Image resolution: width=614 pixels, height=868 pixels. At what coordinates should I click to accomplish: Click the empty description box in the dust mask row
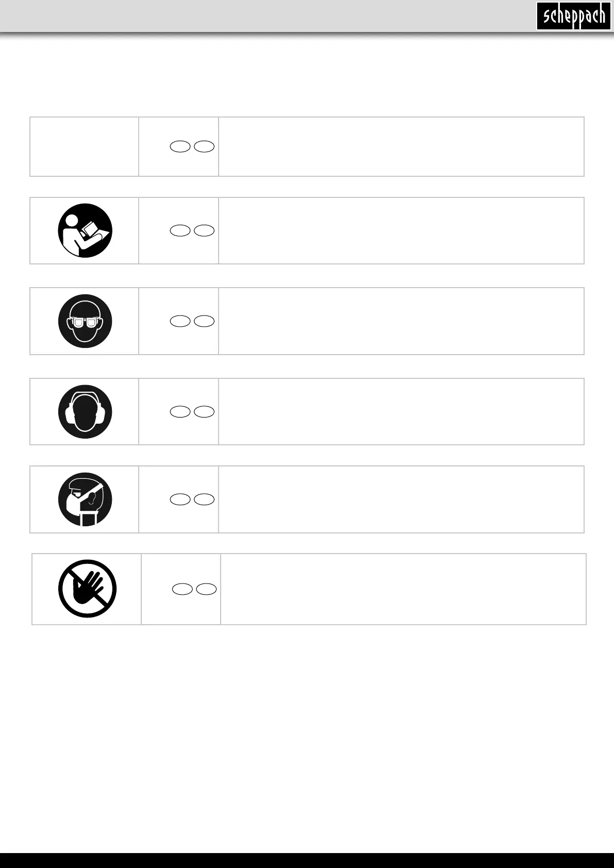click(401, 499)
